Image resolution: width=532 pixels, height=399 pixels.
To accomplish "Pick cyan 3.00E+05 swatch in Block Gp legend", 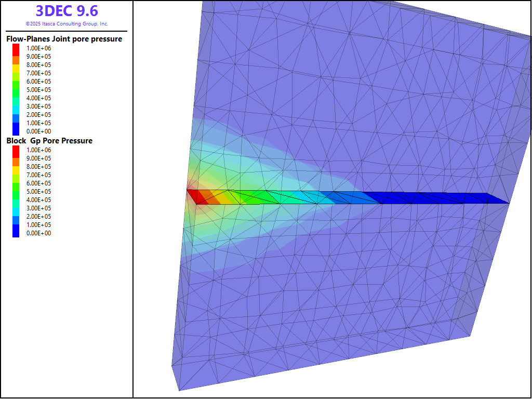I will 16,208.
